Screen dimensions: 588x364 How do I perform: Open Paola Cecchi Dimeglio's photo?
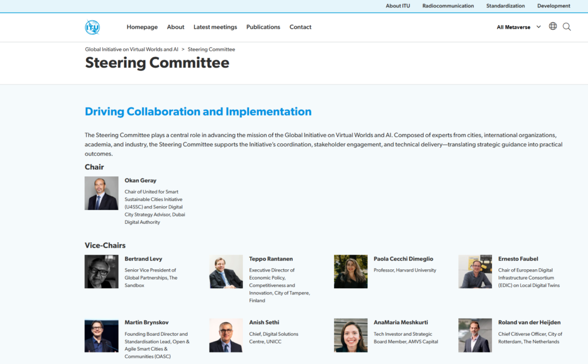[x=350, y=272]
